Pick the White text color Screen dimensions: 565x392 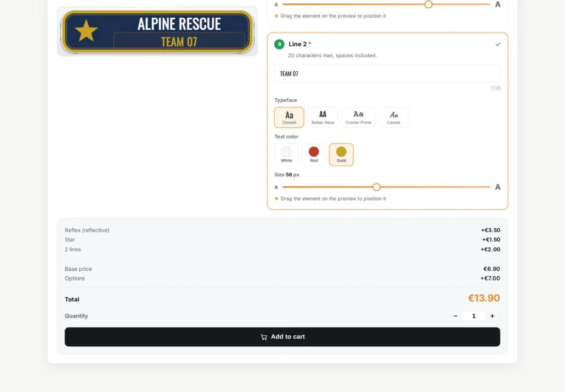[x=286, y=155]
